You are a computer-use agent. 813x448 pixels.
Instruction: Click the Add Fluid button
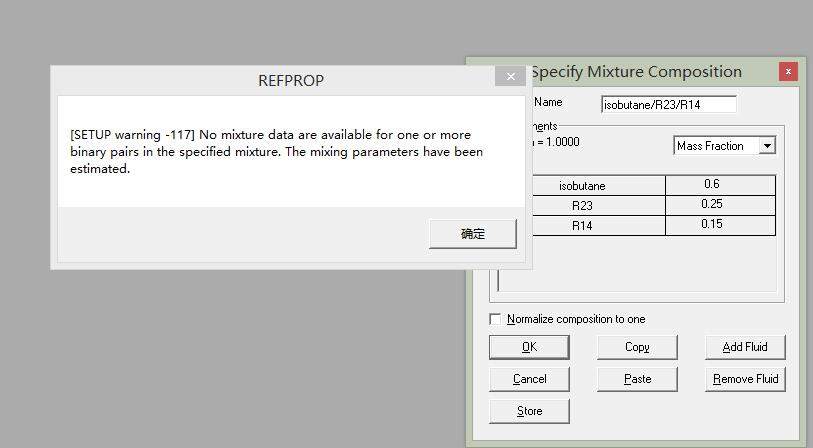tap(745, 347)
